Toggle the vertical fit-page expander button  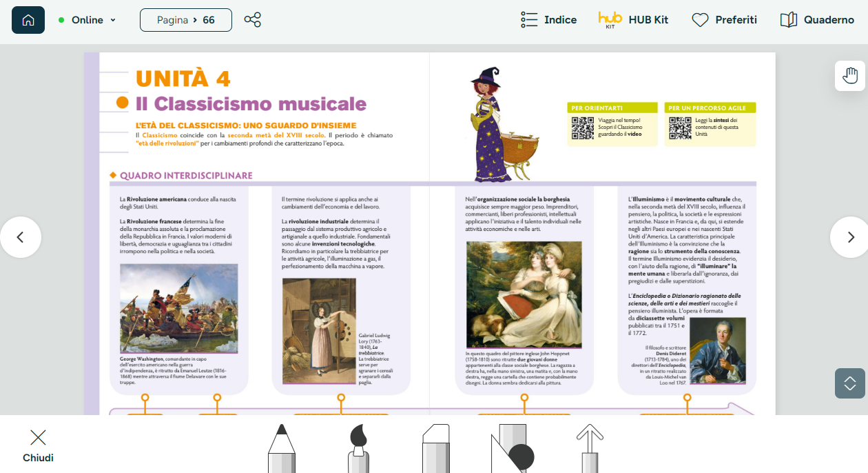pos(850,383)
